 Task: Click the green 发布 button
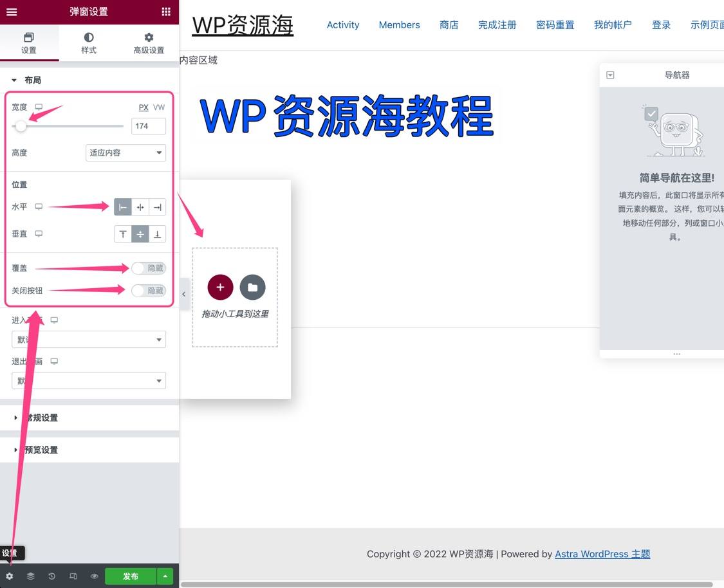[131, 576]
